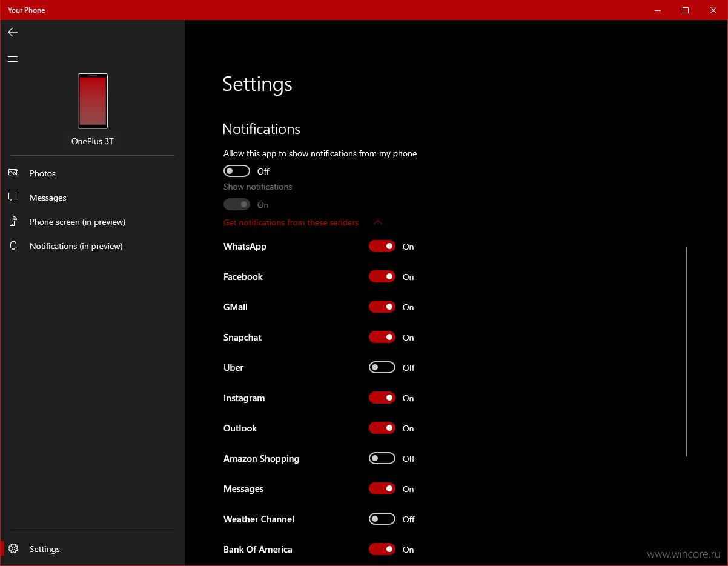Click the Bank Of America label

[257, 550]
